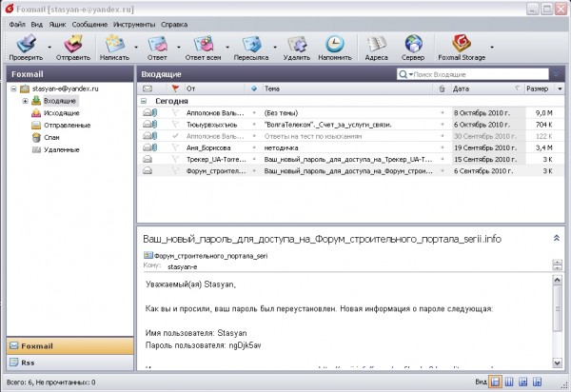Sort by the red flag column

click(175, 88)
